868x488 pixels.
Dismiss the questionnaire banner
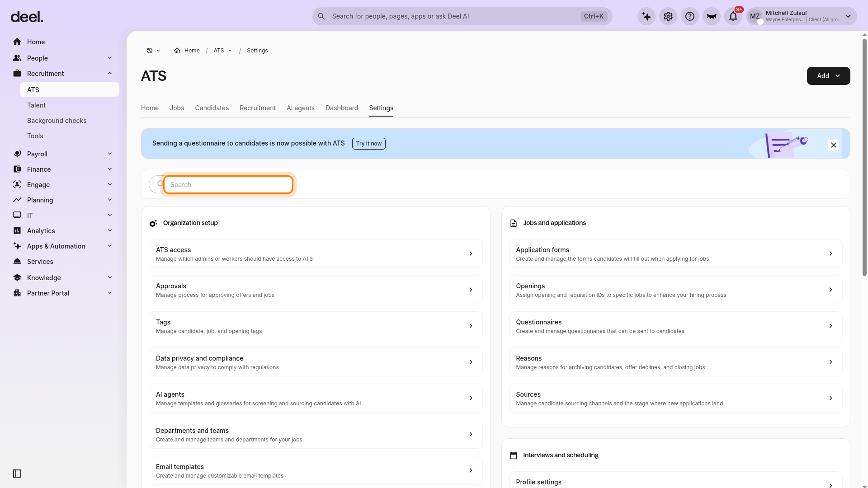(x=834, y=145)
